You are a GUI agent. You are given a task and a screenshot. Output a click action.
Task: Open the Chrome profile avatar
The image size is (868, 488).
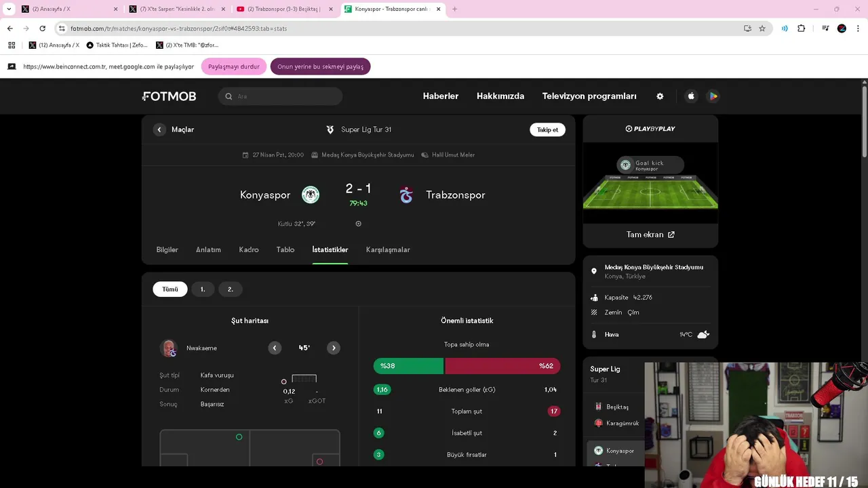[842, 28]
